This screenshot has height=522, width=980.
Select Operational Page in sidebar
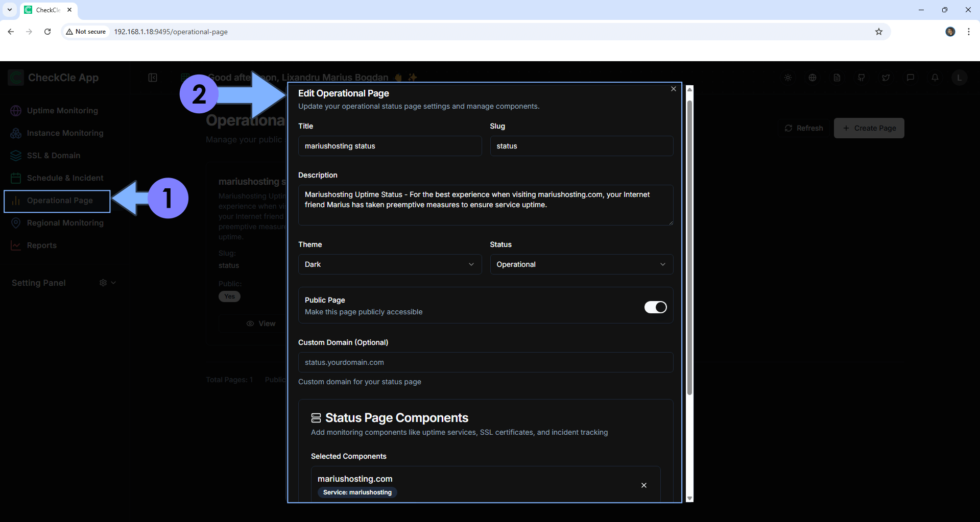tap(57, 201)
